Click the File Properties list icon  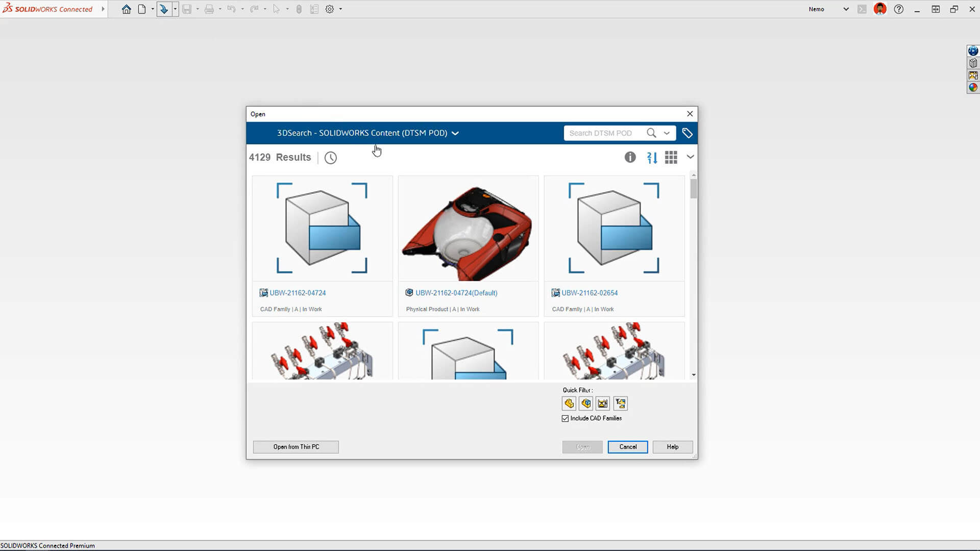pos(314,9)
